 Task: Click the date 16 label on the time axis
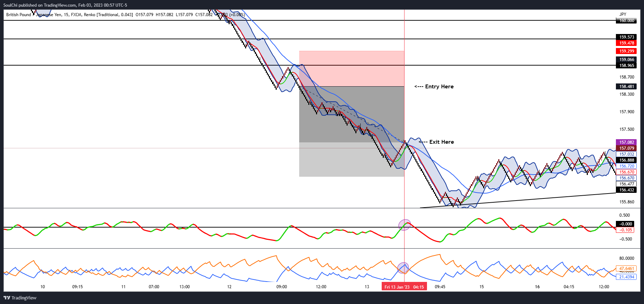pos(537,287)
